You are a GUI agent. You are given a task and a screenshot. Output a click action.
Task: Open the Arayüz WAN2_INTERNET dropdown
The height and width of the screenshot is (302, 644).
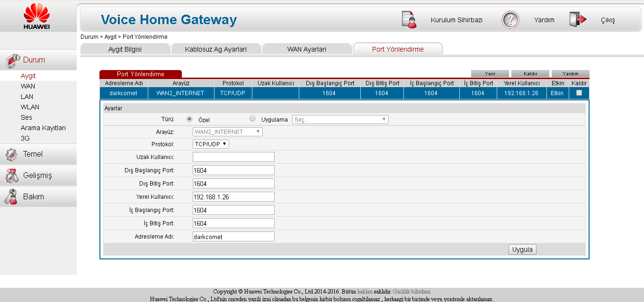[x=228, y=132]
